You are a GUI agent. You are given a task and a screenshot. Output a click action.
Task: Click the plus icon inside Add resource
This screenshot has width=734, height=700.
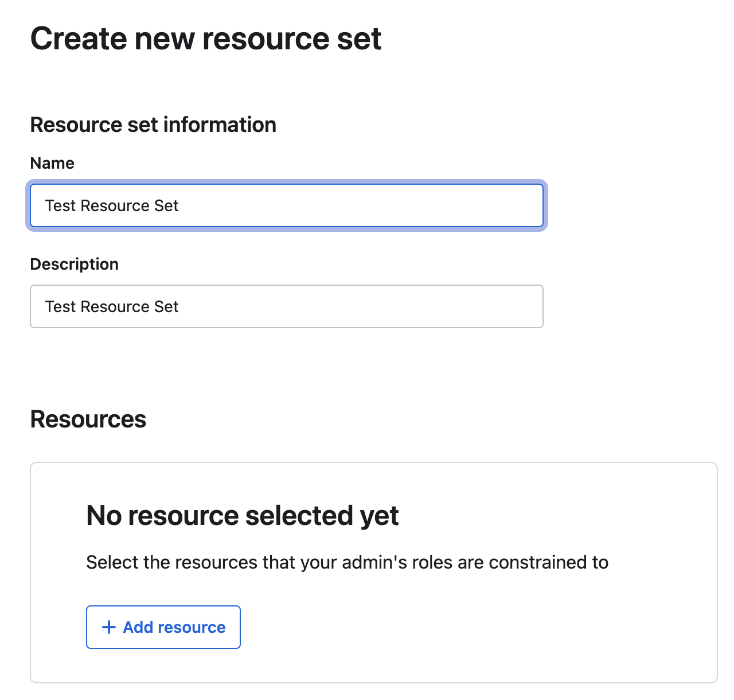click(x=108, y=627)
